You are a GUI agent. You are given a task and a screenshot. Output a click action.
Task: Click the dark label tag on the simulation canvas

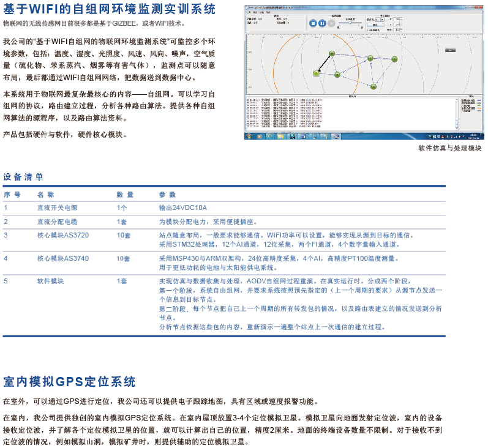(450, 50)
